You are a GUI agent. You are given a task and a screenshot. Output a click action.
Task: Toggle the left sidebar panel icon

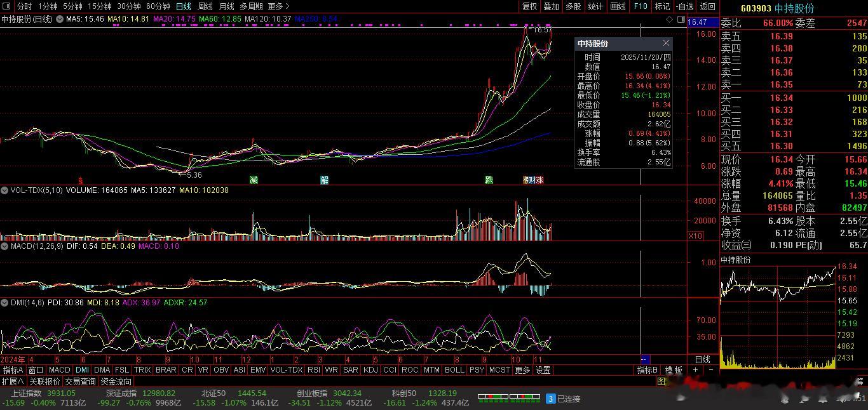[8, 6]
